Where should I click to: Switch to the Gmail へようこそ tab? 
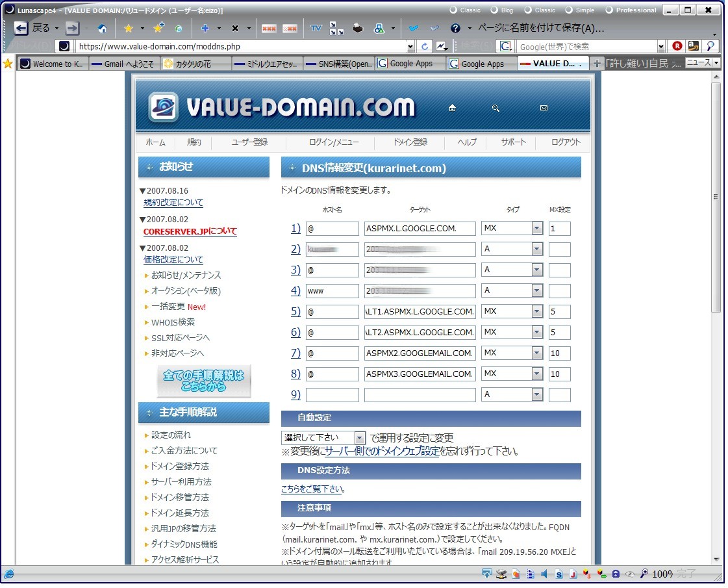coord(125,64)
